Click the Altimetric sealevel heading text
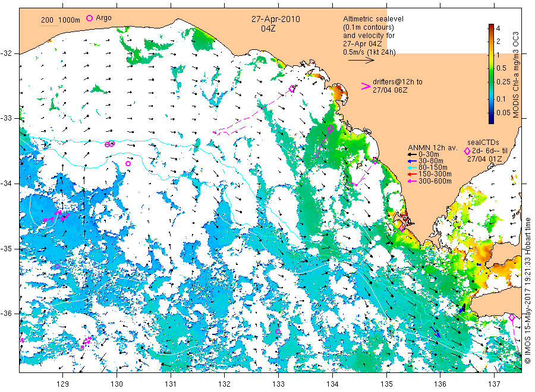 (x=373, y=19)
